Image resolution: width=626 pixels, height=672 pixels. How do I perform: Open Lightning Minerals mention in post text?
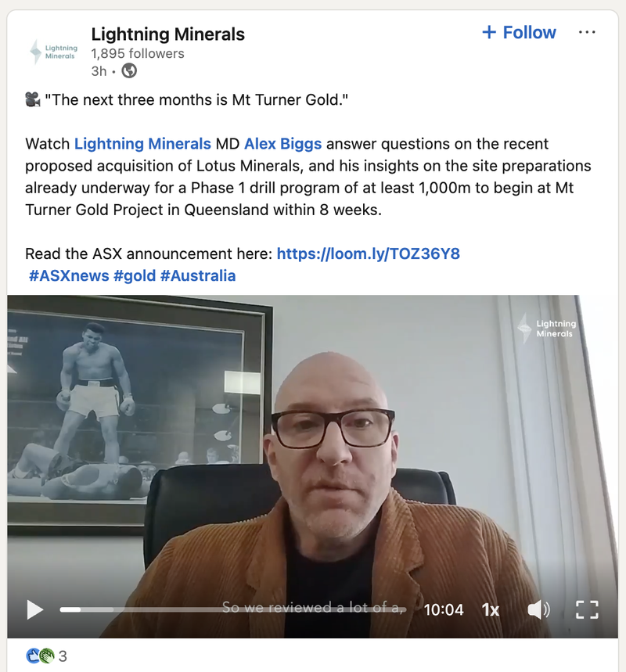point(142,144)
